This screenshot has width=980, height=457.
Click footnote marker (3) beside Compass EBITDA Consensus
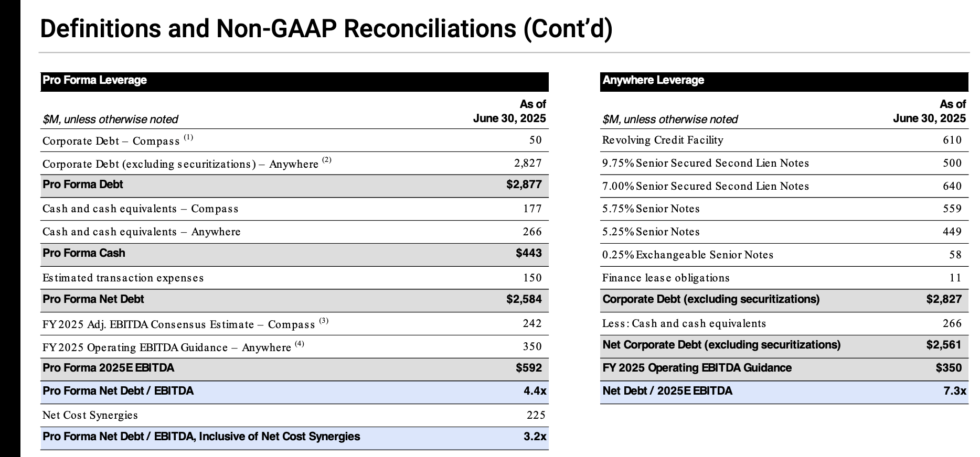[x=324, y=320]
